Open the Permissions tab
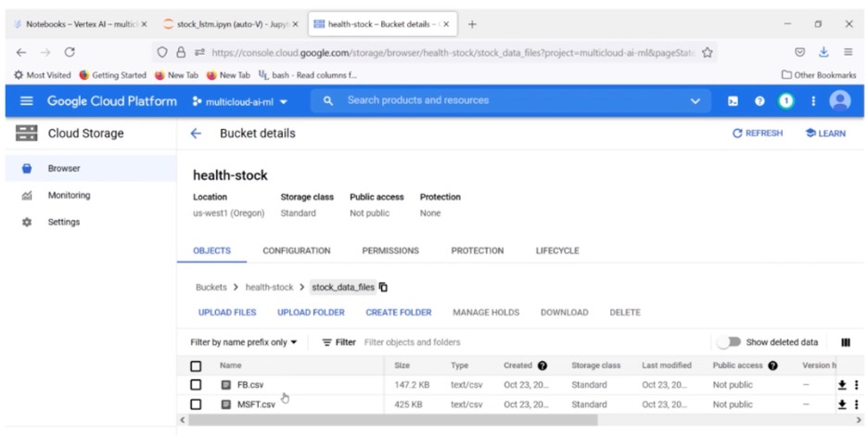 click(x=390, y=250)
